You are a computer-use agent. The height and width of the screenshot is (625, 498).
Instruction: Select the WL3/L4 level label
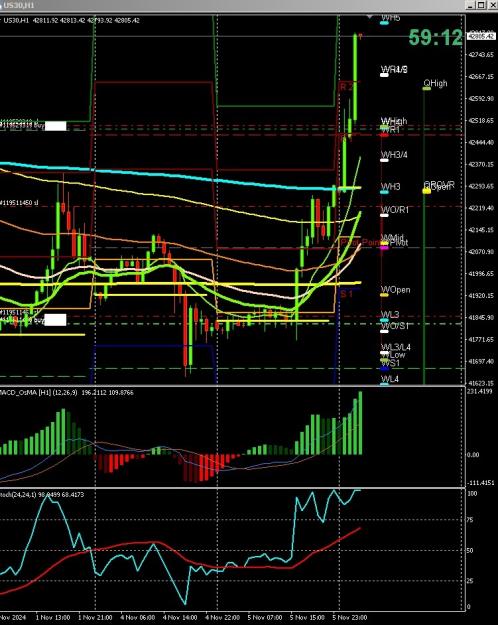(396, 347)
